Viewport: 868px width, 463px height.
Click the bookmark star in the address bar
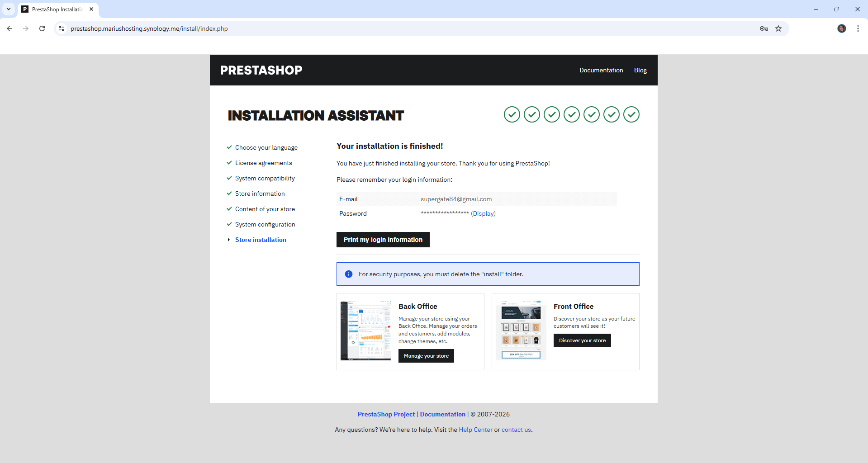coord(778,28)
